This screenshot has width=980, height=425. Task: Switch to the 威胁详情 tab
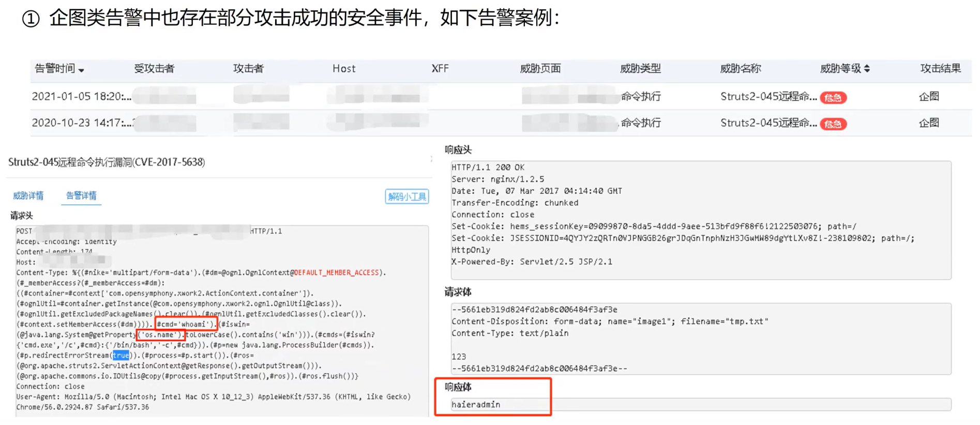pos(28,195)
